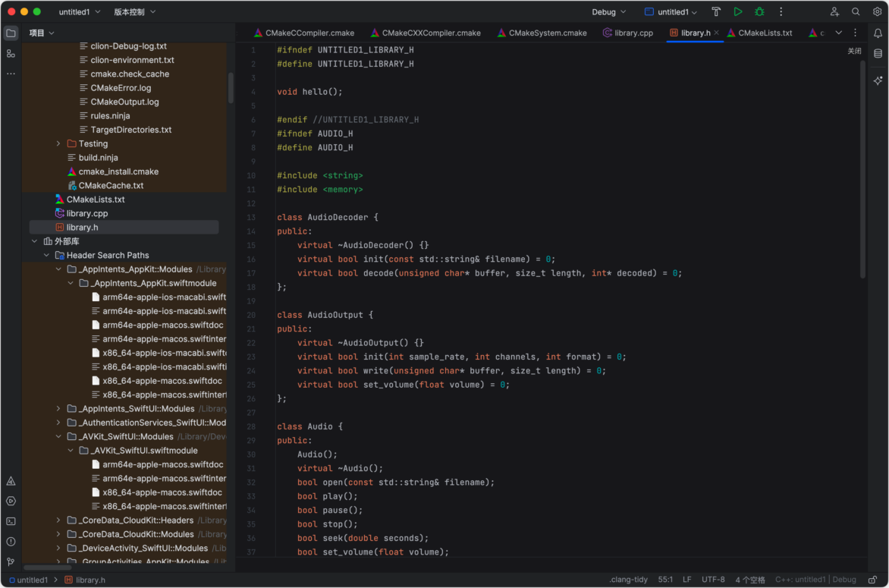Open the 4 个空格 indent settings
The width and height of the screenshot is (889, 588).
[750, 580]
